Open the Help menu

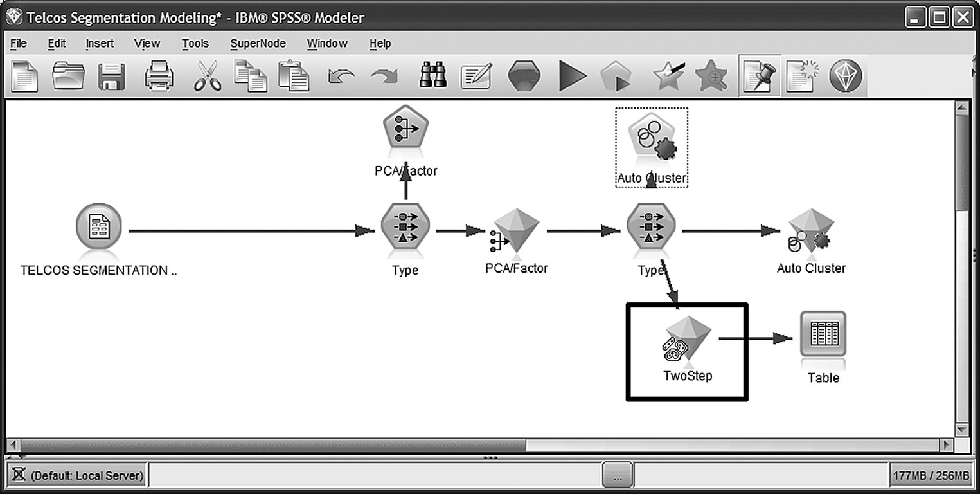pos(380,43)
